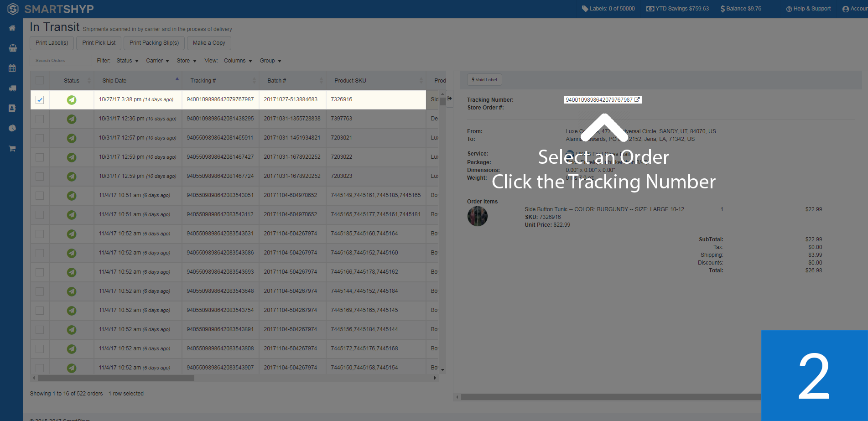Image resolution: width=868 pixels, height=421 pixels.
Task: Click in-transit status icon for tracking 9405509898642081465911
Action: (x=72, y=138)
